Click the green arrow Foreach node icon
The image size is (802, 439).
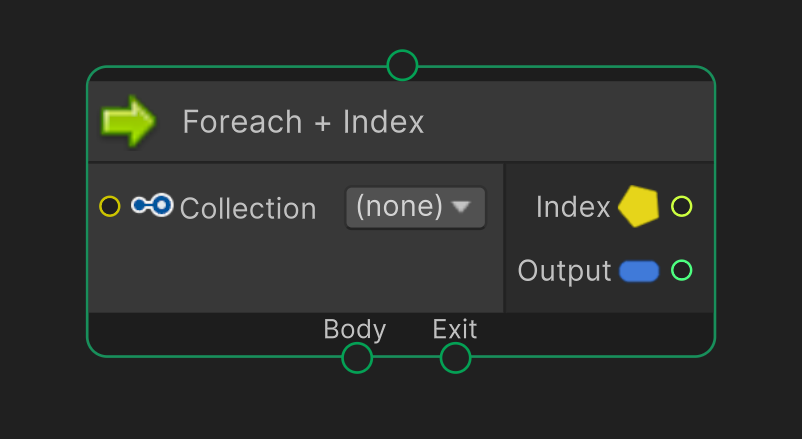pos(128,121)
